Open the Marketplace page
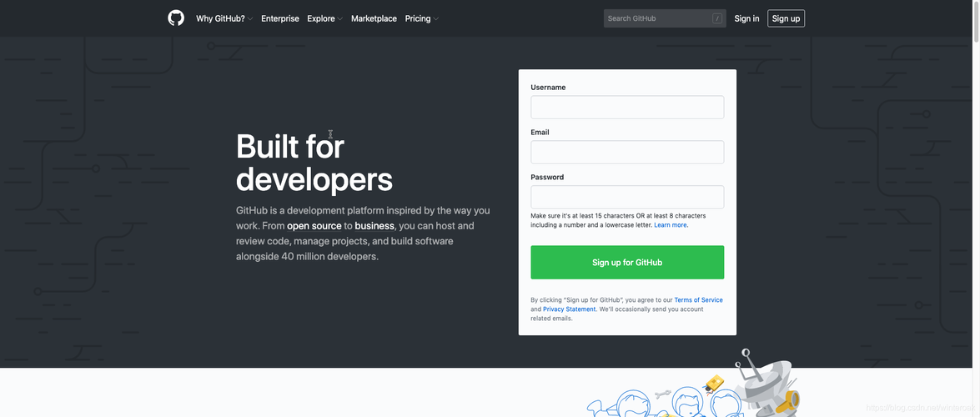980x417 pixels. [374, 18]
